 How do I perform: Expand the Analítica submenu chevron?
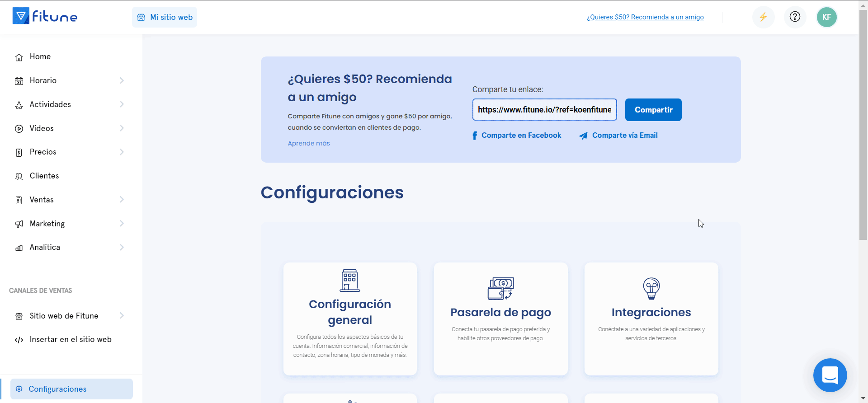(x=122, y=247)
